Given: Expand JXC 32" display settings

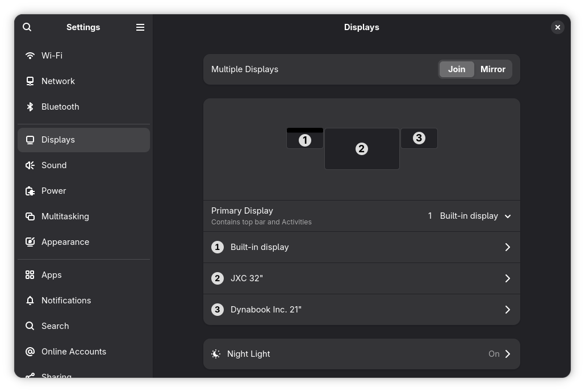Looking at the screenshot, I should [361, 278].
